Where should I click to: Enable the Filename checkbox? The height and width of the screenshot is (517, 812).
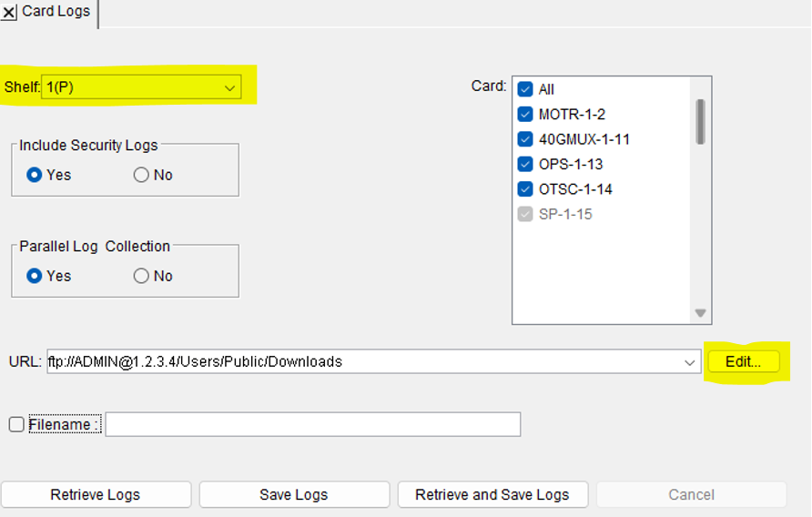point(16,424)
